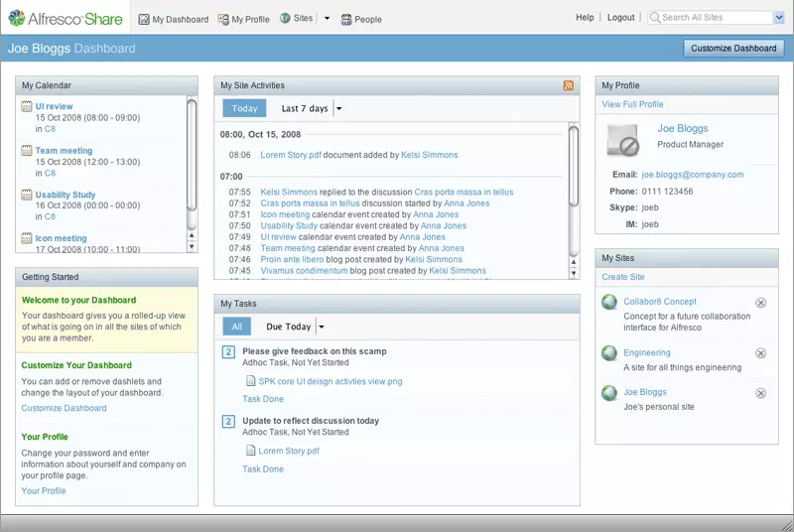Open the Sites dropdown arrow
Viewport: 794px width, 532px height.
pyautogui.click(x=327, y=18)
